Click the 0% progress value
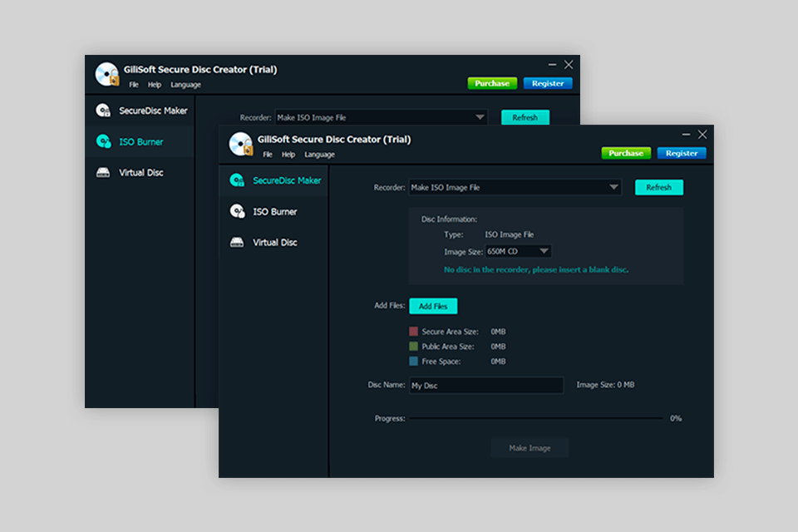 [676, 418]
